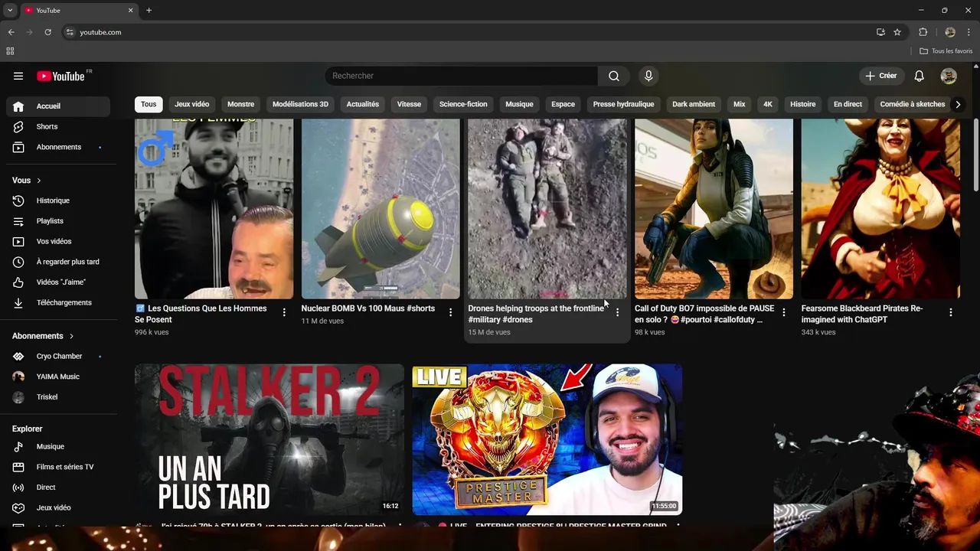980x551 pixels.
Task: Open Chrome apps grid shortcut
Action: click(10, 51)
